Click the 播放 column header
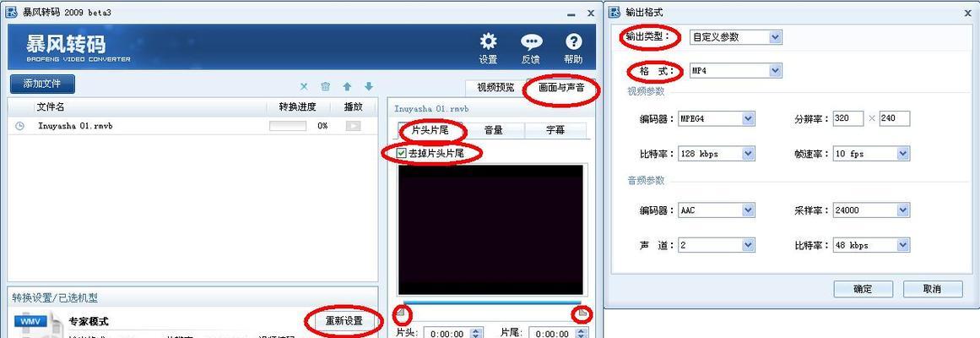The height and width of the screenshot is (338, 980). coord(353,107)
